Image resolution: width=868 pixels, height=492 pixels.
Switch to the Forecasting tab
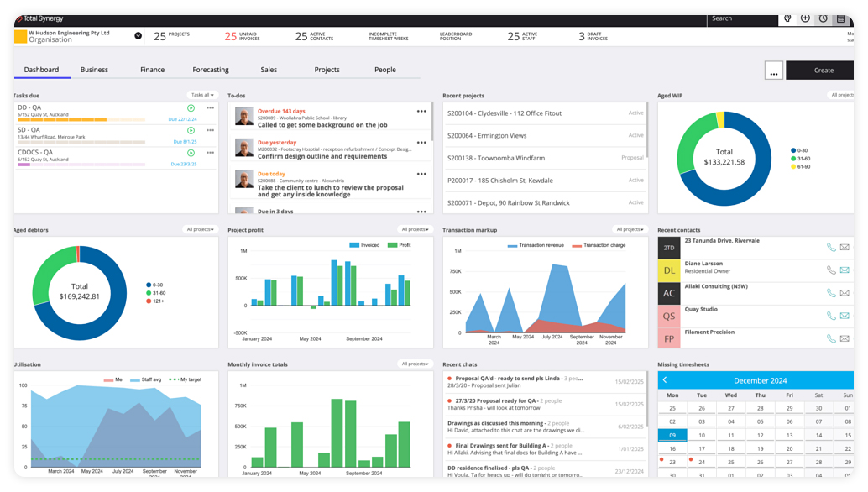(x=210, y=70)
